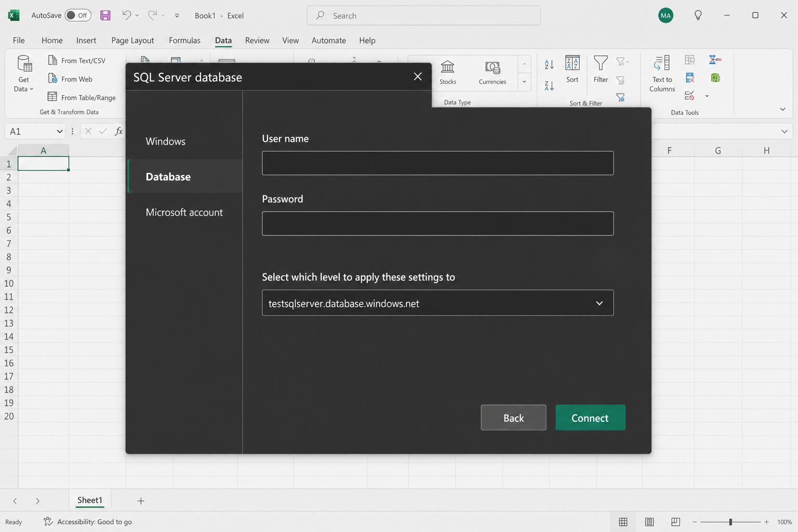Viewport: 798px width, 532px height.
Task: Run Flash Fill in Data Tools
Action: pyautogui.click(x=689, y=60)
